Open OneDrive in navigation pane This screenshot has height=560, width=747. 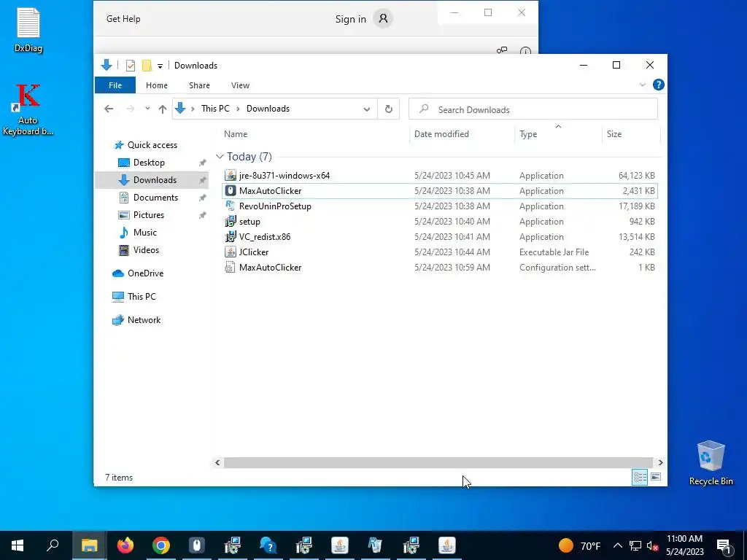click(145, 273)
